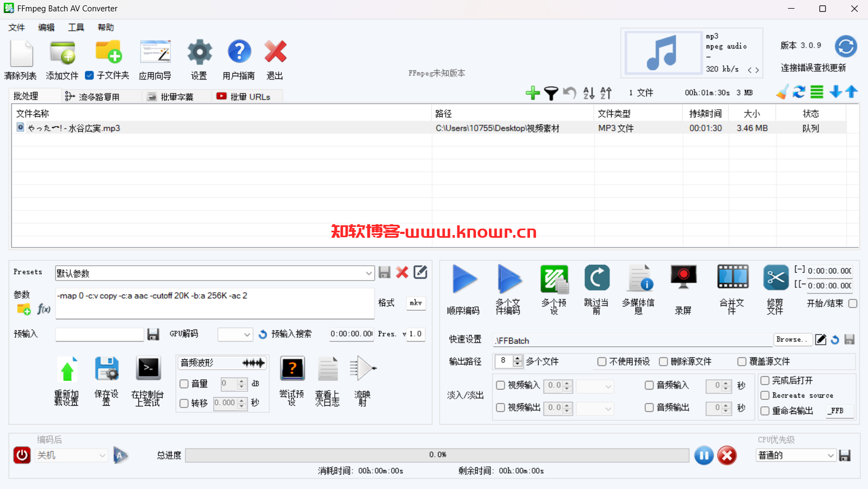Expand the Presets 默认参数 dropdown
This screenshot has height=489, width=868.
click(x=368, y=273)
